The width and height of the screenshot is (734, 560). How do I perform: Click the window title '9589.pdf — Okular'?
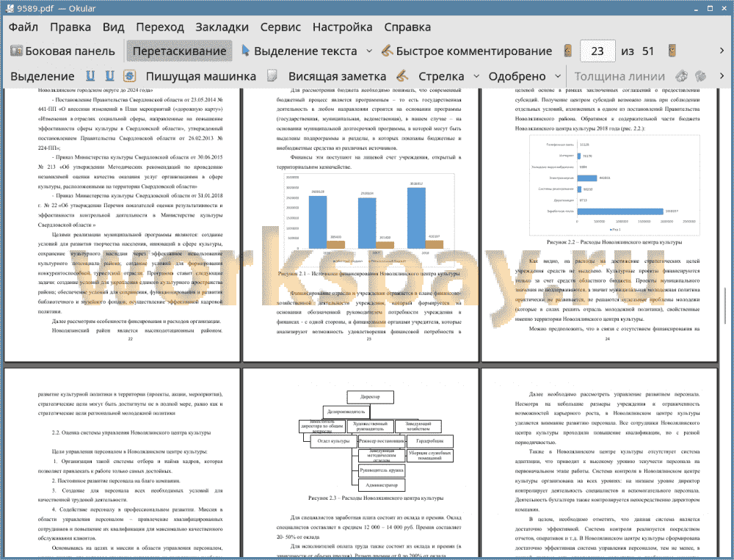pyautogui.click(x=57, y=8)
